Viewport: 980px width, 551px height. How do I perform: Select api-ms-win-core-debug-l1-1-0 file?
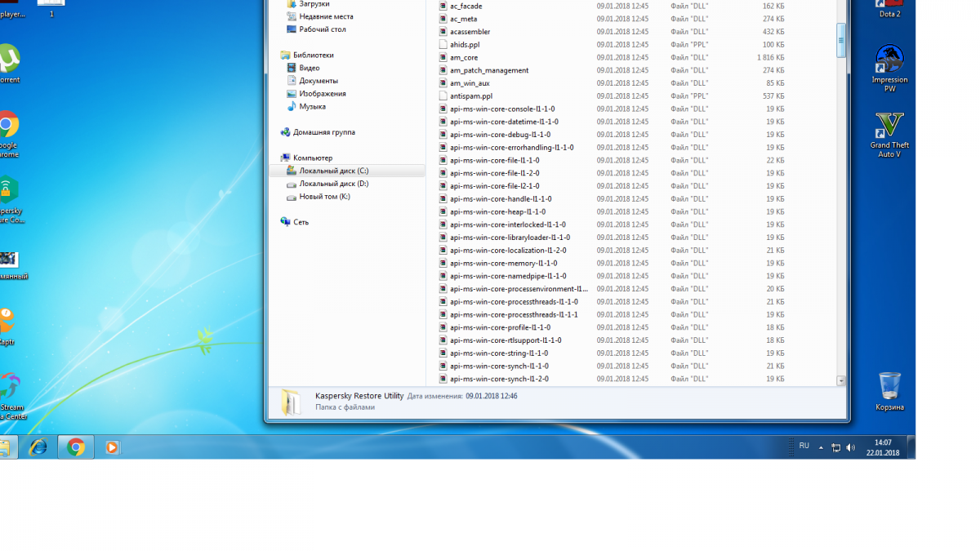click(500, 135)
